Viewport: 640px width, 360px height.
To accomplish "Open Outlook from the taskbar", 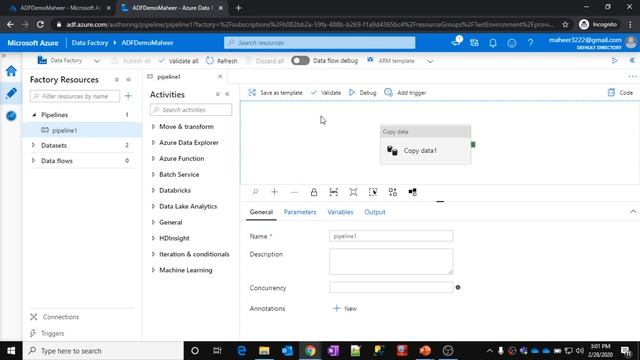I will tap(287, 351).
